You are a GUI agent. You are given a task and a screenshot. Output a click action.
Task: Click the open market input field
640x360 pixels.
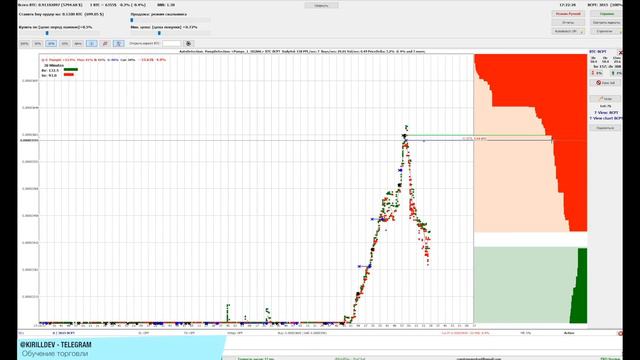click(x=171, y=43)
